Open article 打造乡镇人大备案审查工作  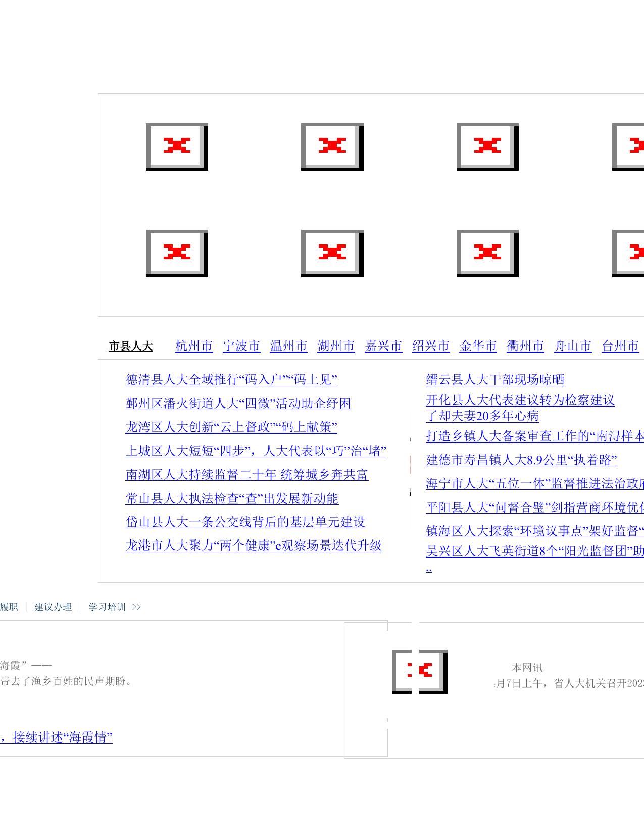[x=535, y=436]
